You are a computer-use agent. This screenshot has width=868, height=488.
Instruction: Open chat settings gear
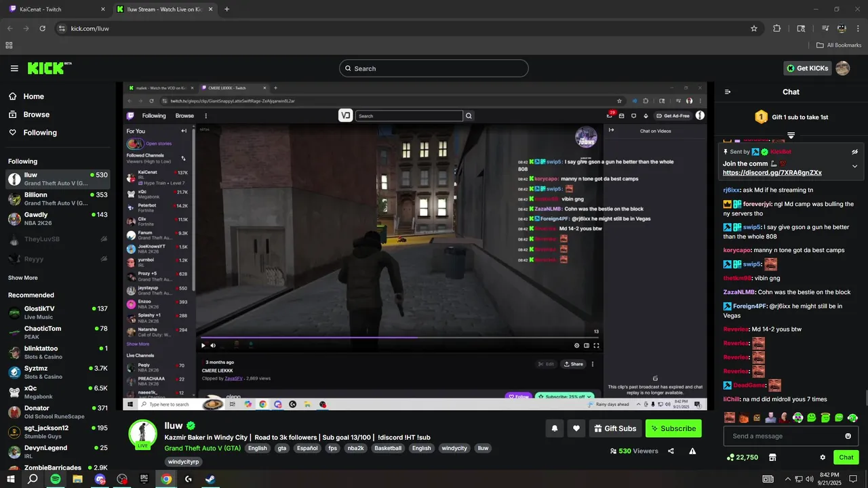tap(823, 457)
